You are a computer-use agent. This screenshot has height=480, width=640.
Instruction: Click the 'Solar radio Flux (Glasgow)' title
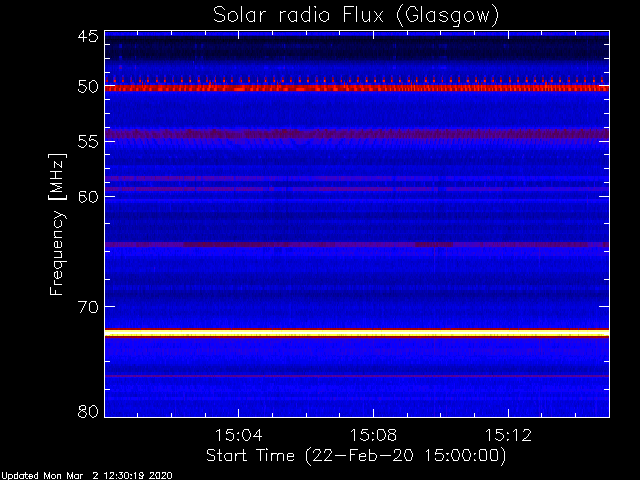click(356, 16)
